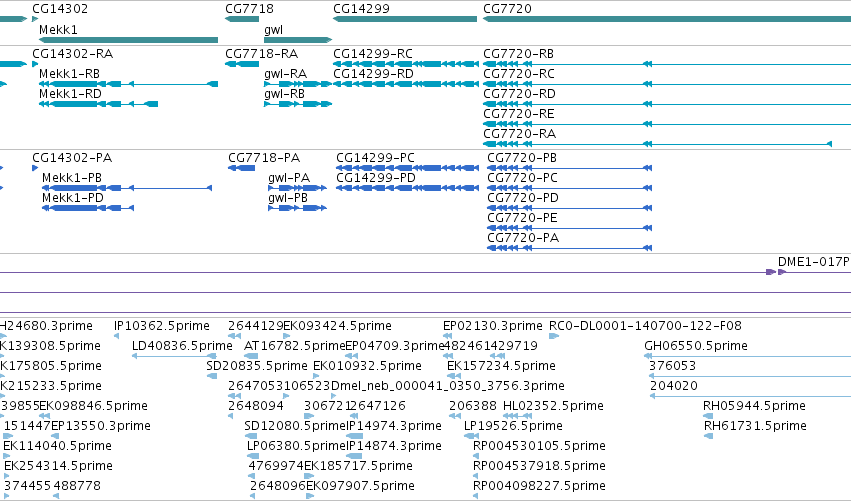Click the DME1-017P purple feature label
Screen dimensions: 851x501
tap(814, 262)
